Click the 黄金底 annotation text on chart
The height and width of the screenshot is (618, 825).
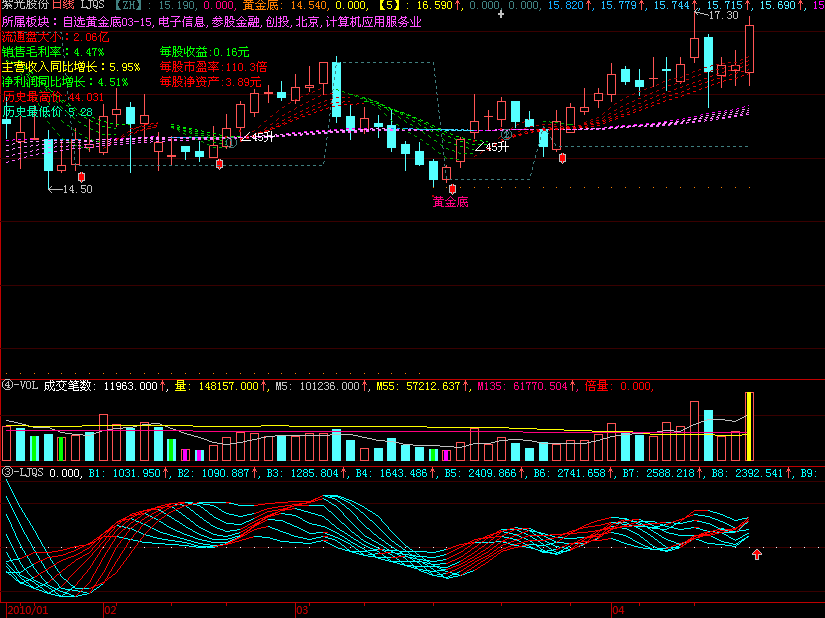tap(450, 202)
